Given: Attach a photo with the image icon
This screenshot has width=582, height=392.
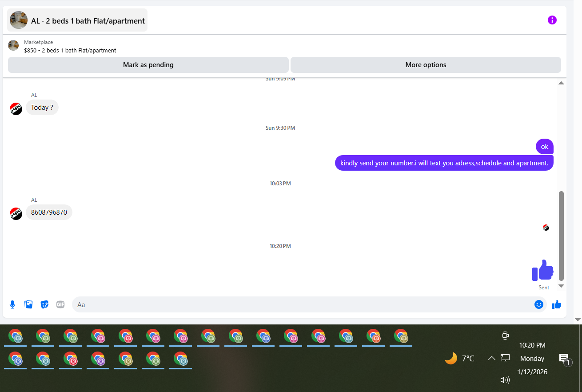Looking at the screenshot, I should [x=28, y=304].
